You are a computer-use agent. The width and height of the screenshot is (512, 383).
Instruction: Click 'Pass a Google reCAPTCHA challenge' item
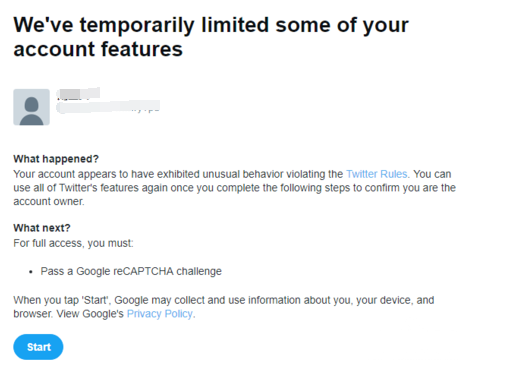pyautogui.click(x=131, y=271)
